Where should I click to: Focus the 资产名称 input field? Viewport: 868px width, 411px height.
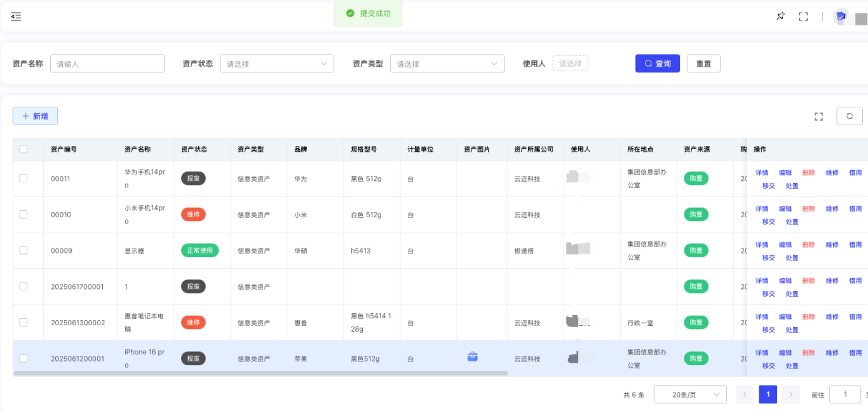pos(107,64)
